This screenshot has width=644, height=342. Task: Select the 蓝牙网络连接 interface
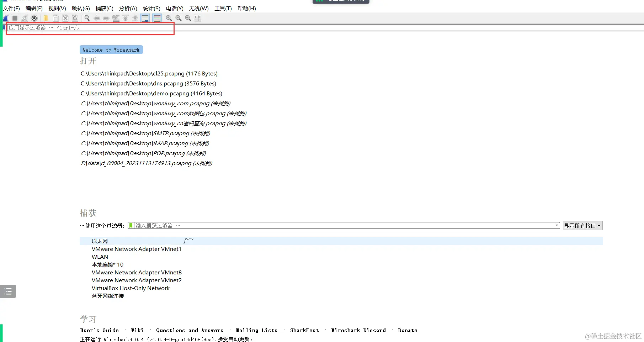coord(108,296)
